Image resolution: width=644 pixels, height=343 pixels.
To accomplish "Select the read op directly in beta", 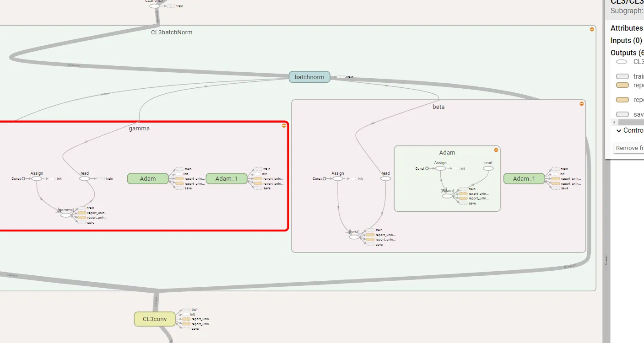I will coord(386,179).
